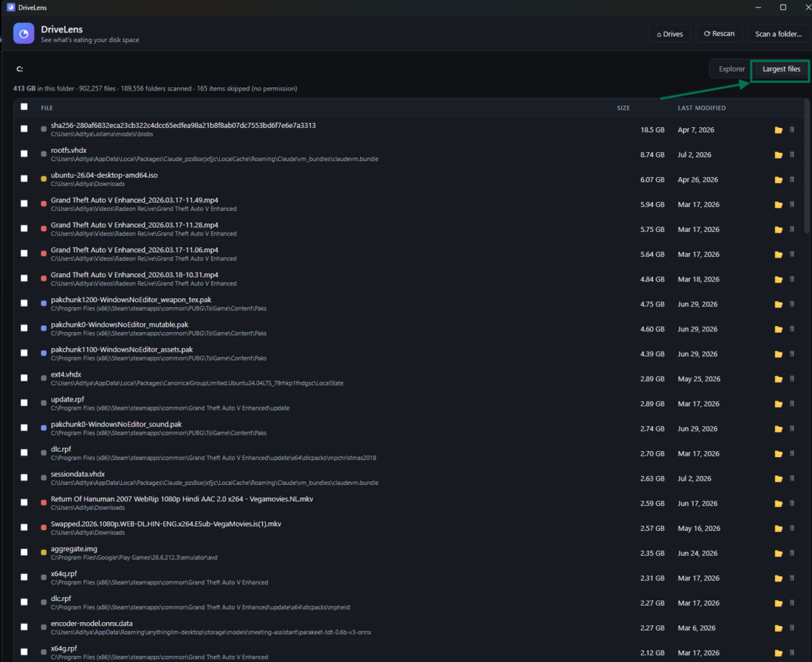812x662 pixels.
Task: Click the FILE column header
Action: 47,108
